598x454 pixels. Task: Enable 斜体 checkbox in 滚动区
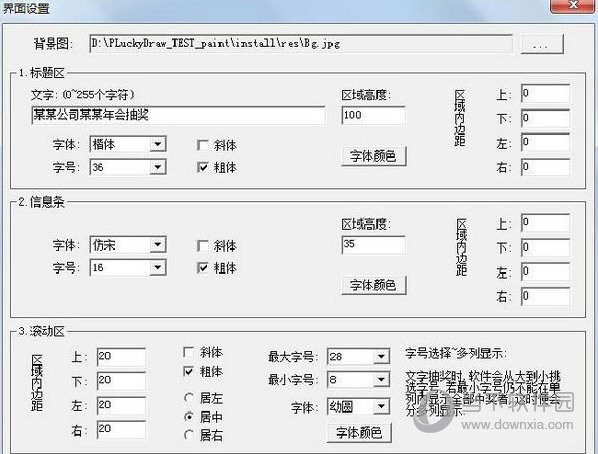point(188,352)
